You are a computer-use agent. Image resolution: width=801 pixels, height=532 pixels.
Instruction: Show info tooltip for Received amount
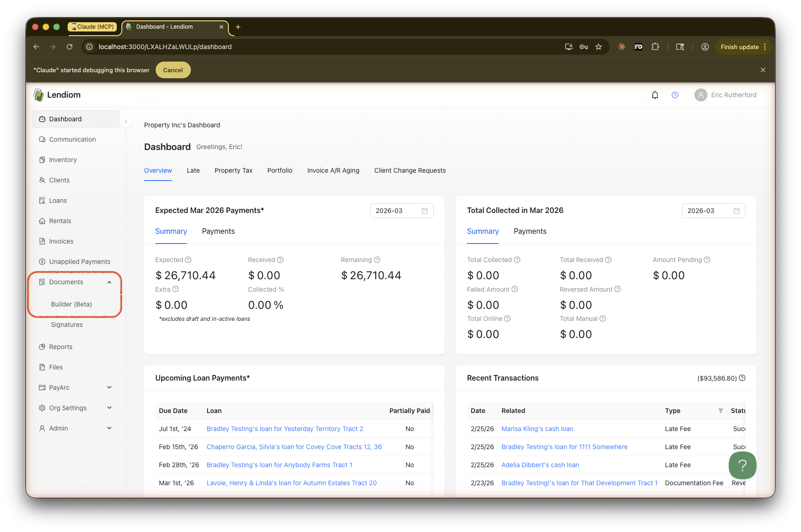coord(280,260)
